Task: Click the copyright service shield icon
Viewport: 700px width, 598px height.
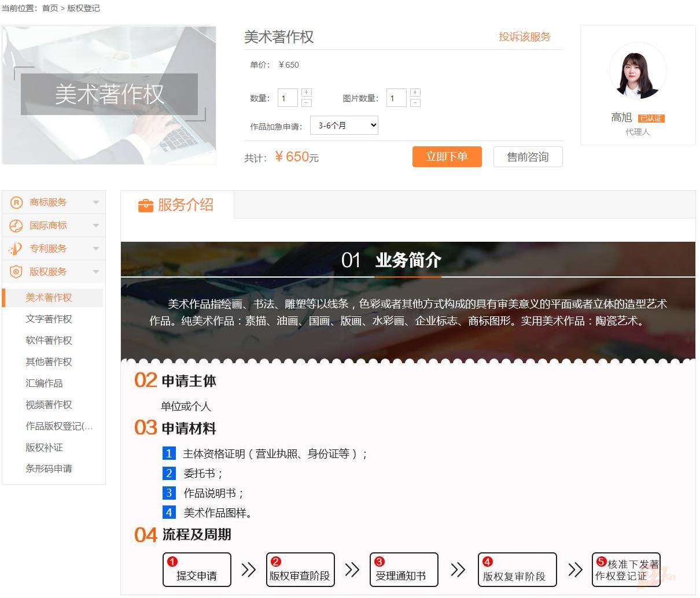Action: coord(16,272)
